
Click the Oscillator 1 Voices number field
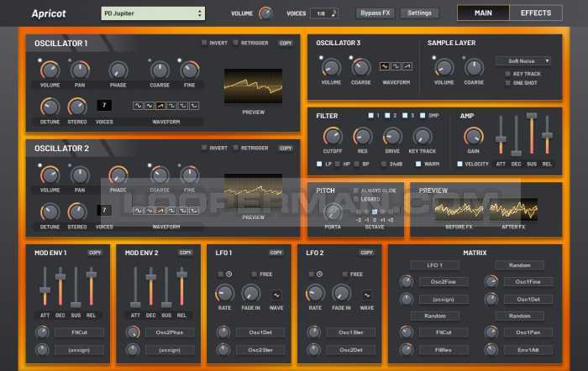(x=104, y=105)
